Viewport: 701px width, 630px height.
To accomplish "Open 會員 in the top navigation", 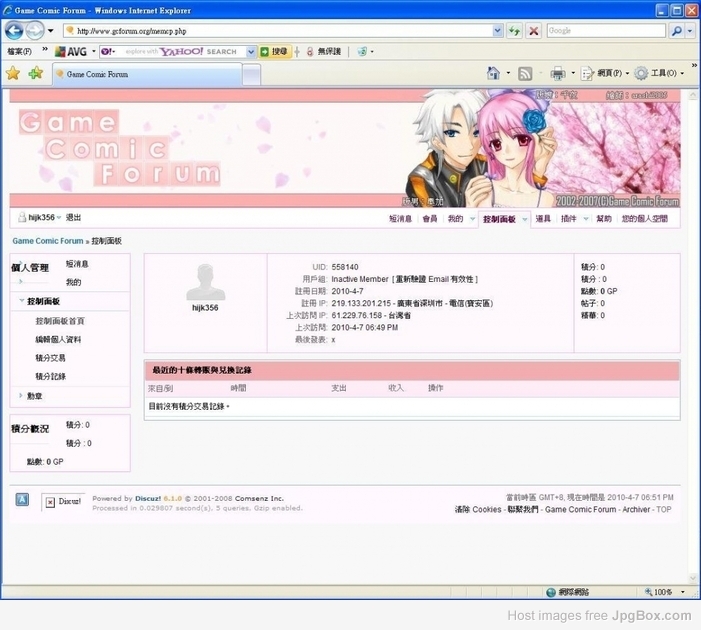I will [x=430, y=219].
